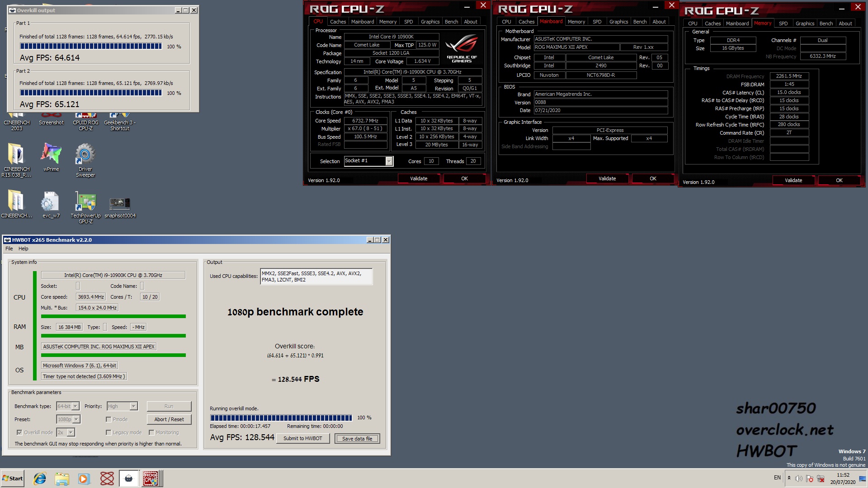Open the snaphsot0004 image file
This screenshot has width=868, height=488.
(x=120, y=207)
